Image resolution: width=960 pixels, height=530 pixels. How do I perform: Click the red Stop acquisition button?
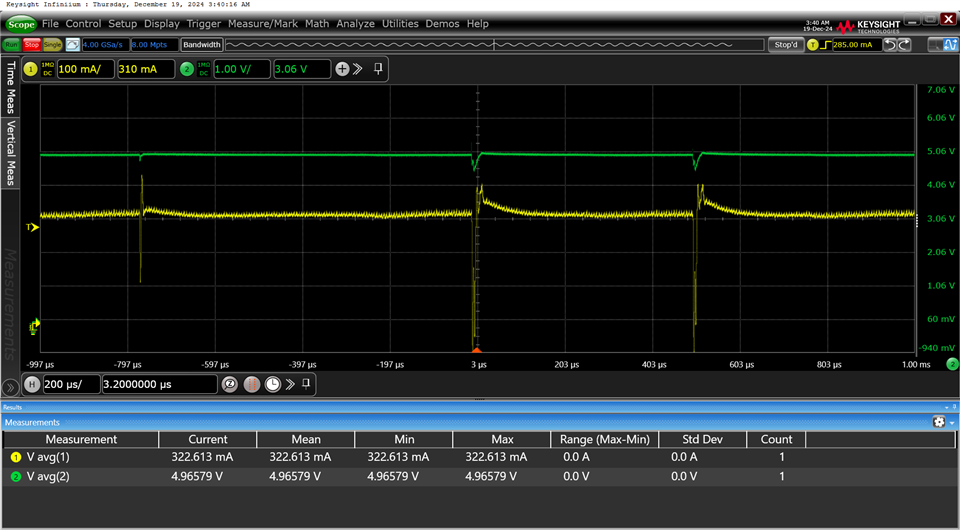tap(32, 45)
